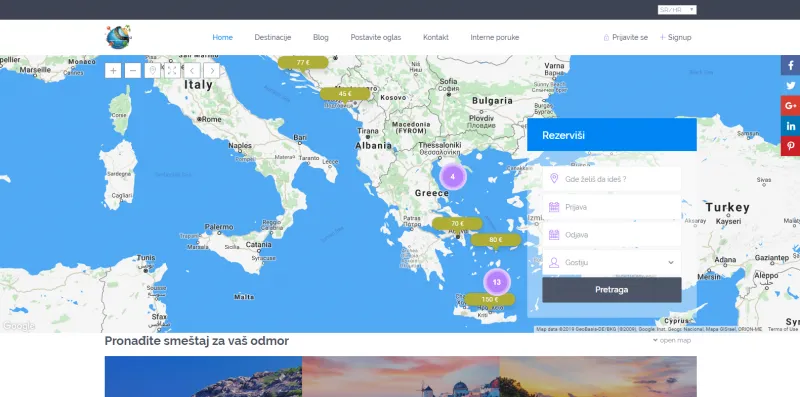Share on Pinterest sidebar icon
Viewport: 800px width, 397px height.
point(790,146)
